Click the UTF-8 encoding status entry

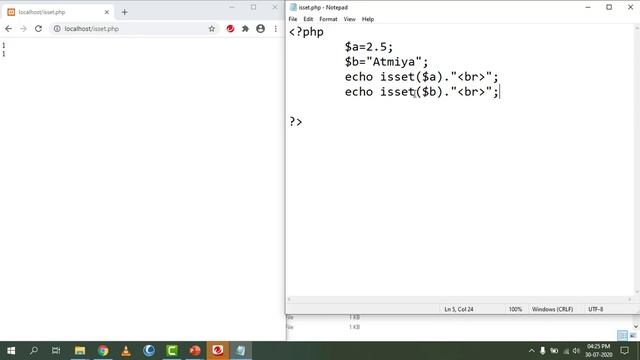pyautogui.click(x=596, y=309)
